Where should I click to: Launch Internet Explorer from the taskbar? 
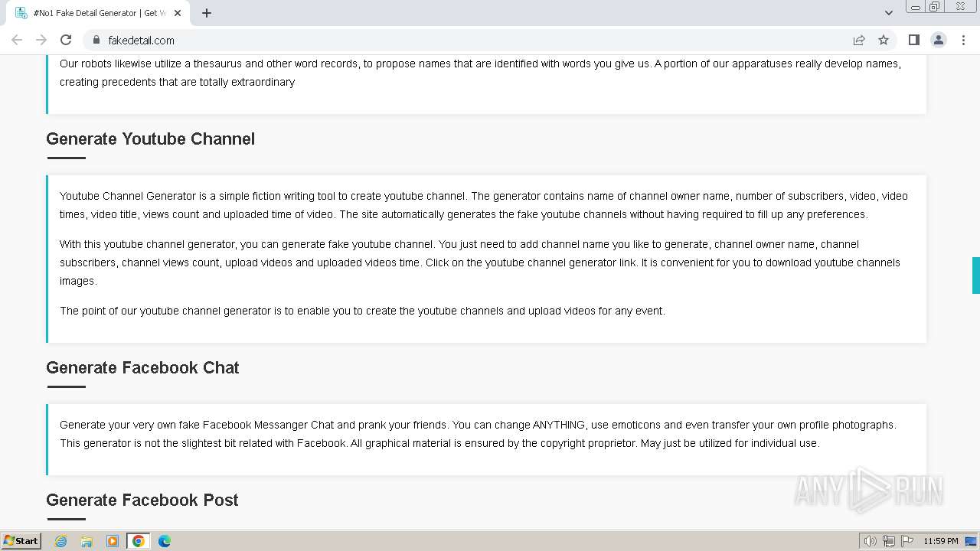pyautogui.click(x=60, y=541)
